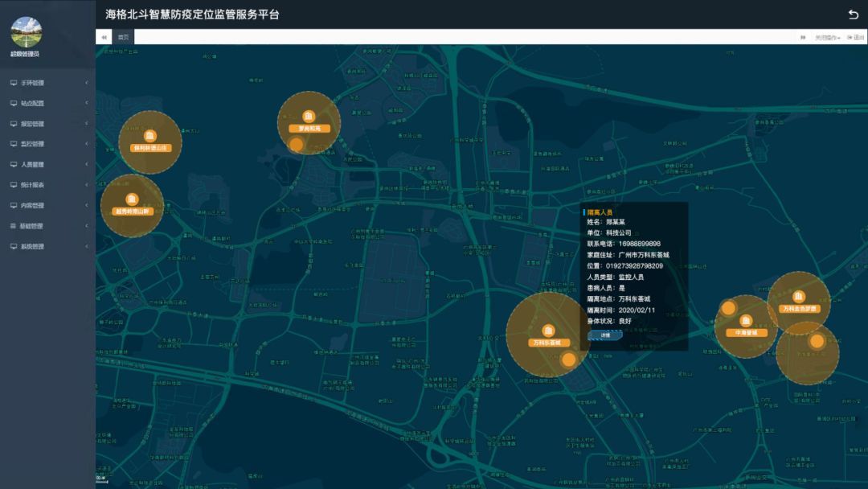Image resolution: width=868 pixels, height=489 pixels.
Task: Click the administrator avatar picture
Action: click(26, 31)
